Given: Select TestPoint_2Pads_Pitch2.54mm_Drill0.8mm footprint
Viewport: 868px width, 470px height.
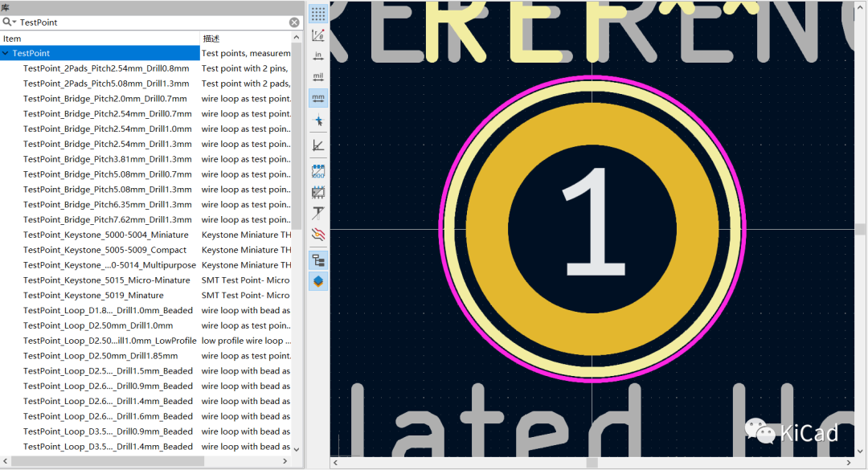Looking at the screenshot, I should tap(106, 68).
